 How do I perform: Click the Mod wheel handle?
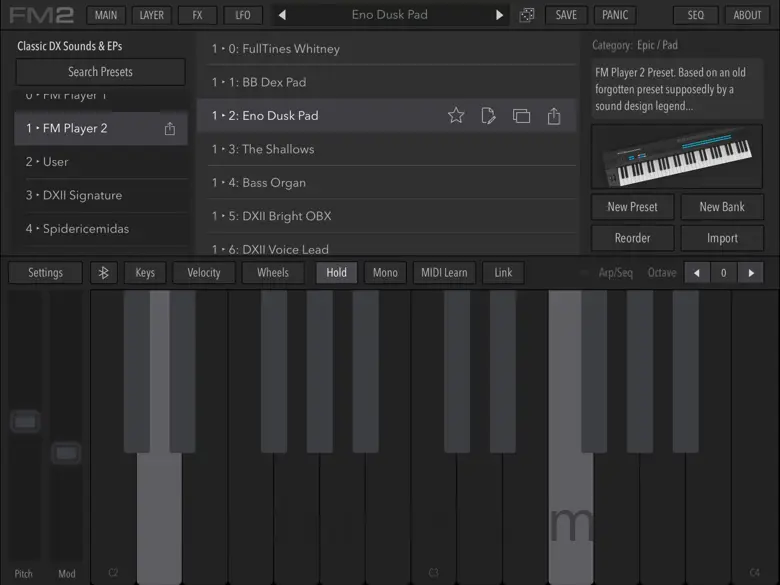pyautogui.click(x=66, y=453)
